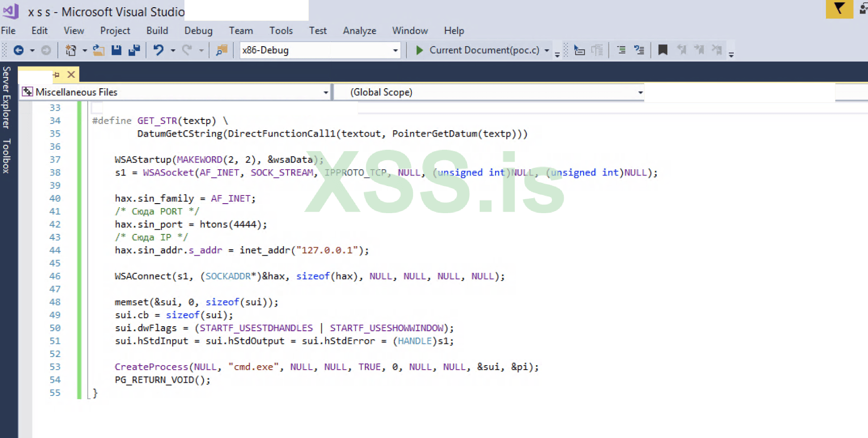The height and width of the screenshot is (438, 868).
Task: Open notifications via the yellow flag icon
Action: pyautogui.click(x=839, y=9)
